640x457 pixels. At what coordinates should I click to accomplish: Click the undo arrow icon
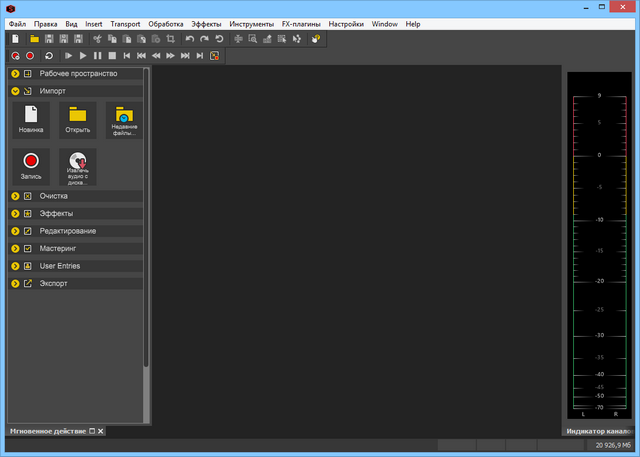click(190, 39)
